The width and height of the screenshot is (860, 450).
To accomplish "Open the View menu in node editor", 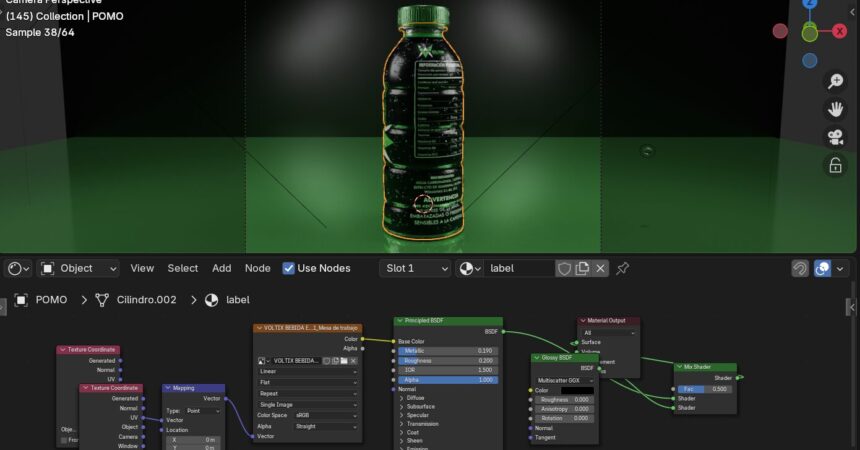I will [x=142, y=268].
